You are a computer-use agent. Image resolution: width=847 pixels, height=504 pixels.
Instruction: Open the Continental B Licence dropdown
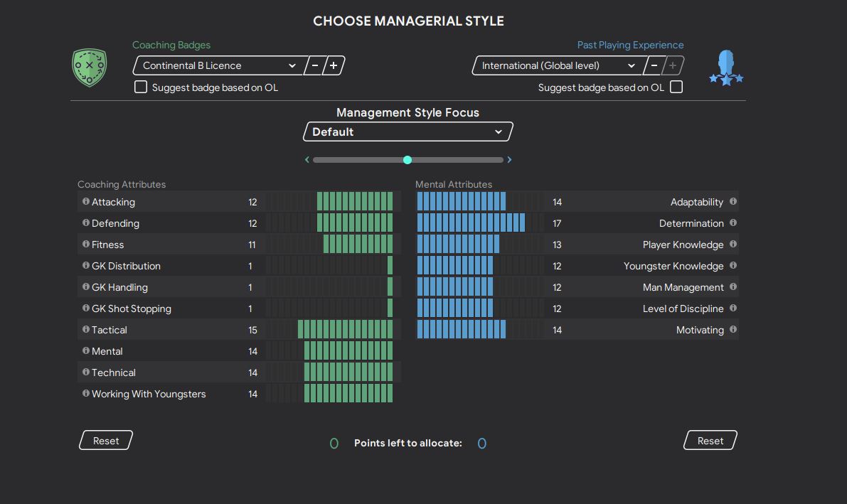(x=219, y=65)
